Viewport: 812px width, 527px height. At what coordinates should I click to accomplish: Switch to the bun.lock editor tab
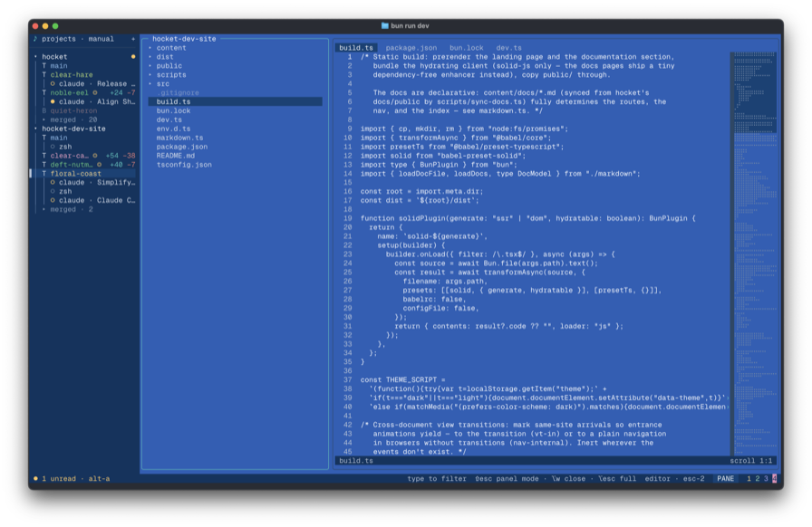click(x=466, y=48)
